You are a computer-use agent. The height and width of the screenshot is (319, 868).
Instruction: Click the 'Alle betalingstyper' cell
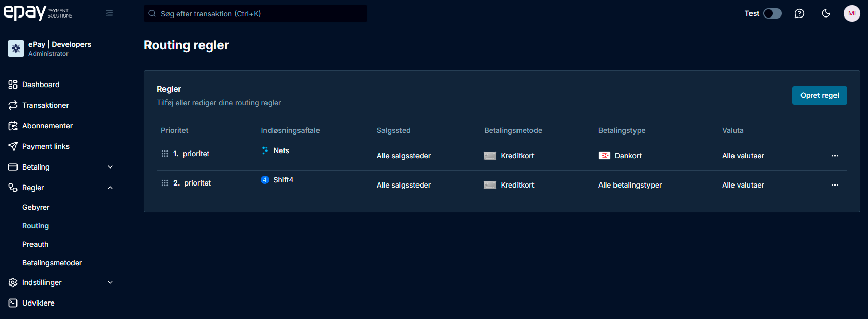tap(630, 185)
